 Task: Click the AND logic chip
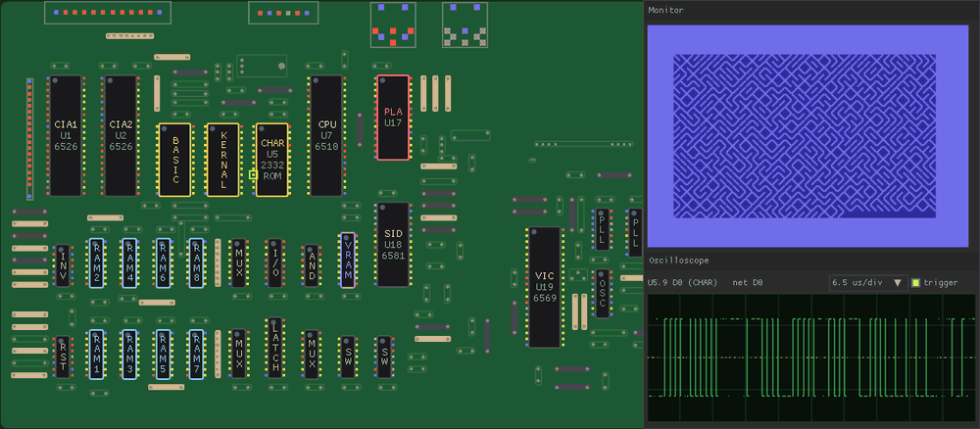[312, 265]
